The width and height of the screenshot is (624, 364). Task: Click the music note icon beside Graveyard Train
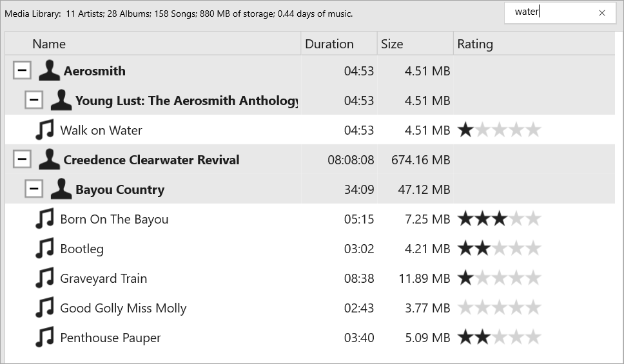pos(44,278)
